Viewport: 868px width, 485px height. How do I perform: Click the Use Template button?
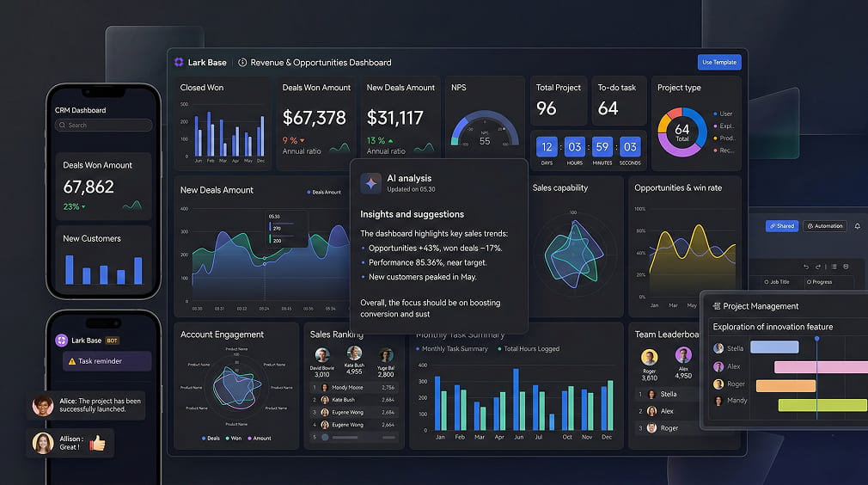click(718, 62)
